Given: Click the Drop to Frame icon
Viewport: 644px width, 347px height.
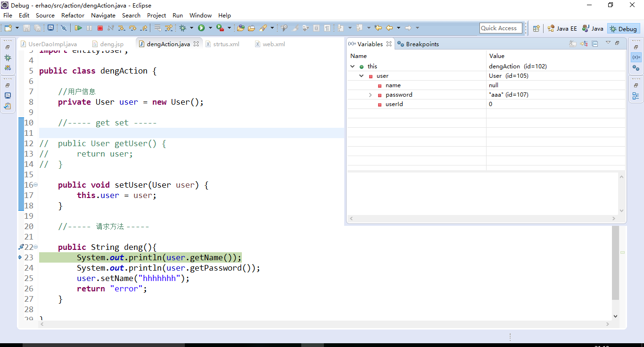Looking at the screenshot, I should [157, 28].
